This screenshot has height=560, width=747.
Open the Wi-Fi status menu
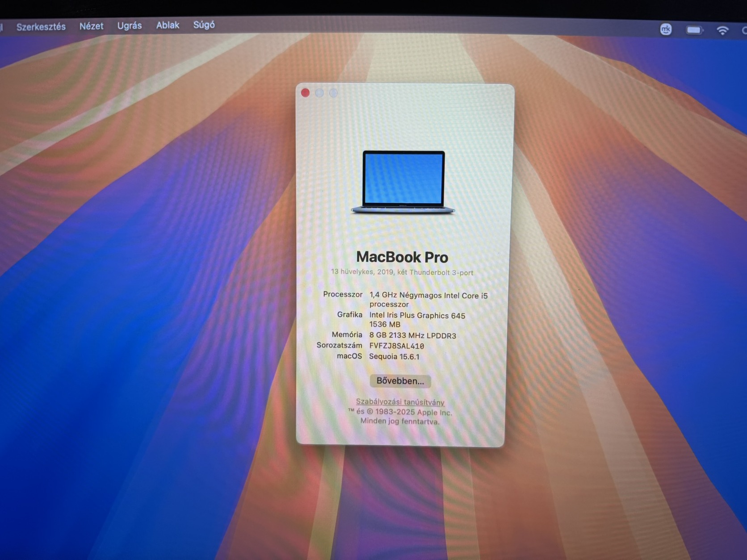(722, 30)
